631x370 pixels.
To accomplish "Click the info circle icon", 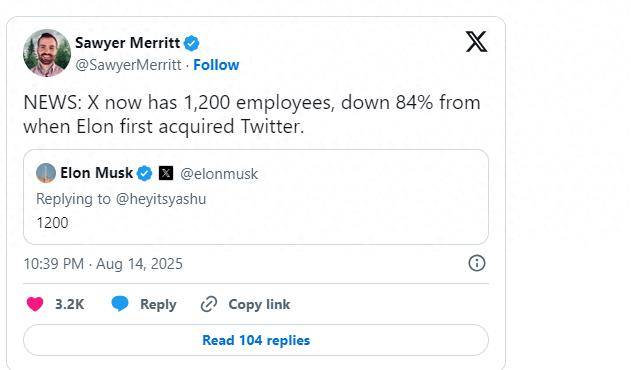I will 477,263.
